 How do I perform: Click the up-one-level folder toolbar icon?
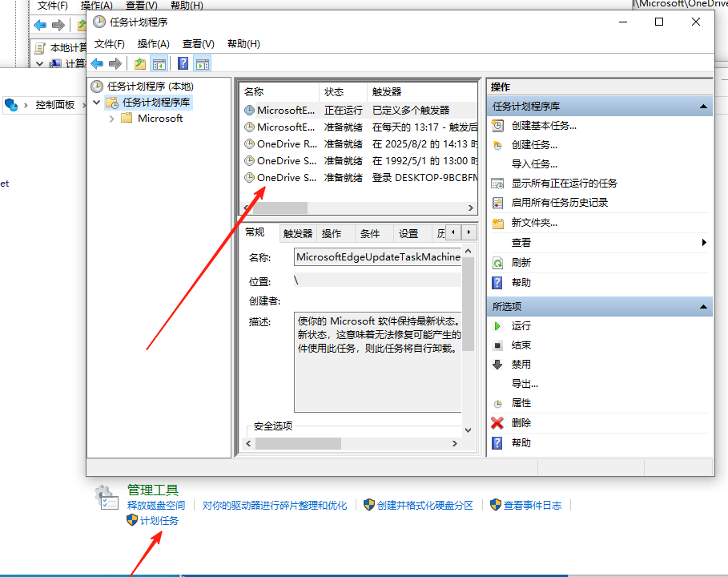[x=139, y=63]
